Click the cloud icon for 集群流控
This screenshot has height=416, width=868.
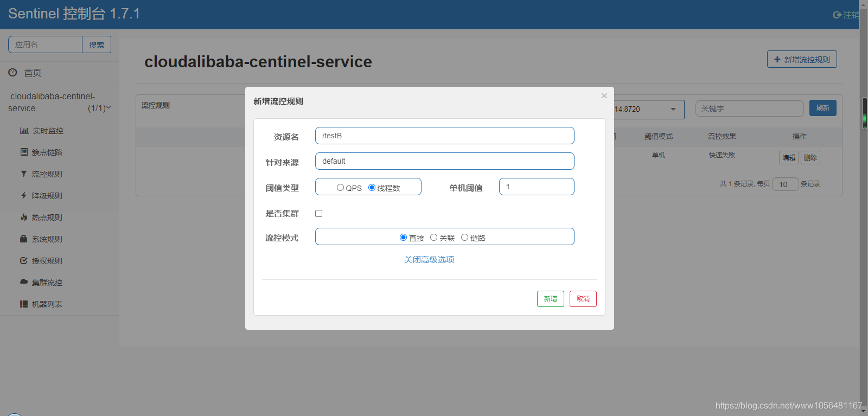[x=24, y=282]
